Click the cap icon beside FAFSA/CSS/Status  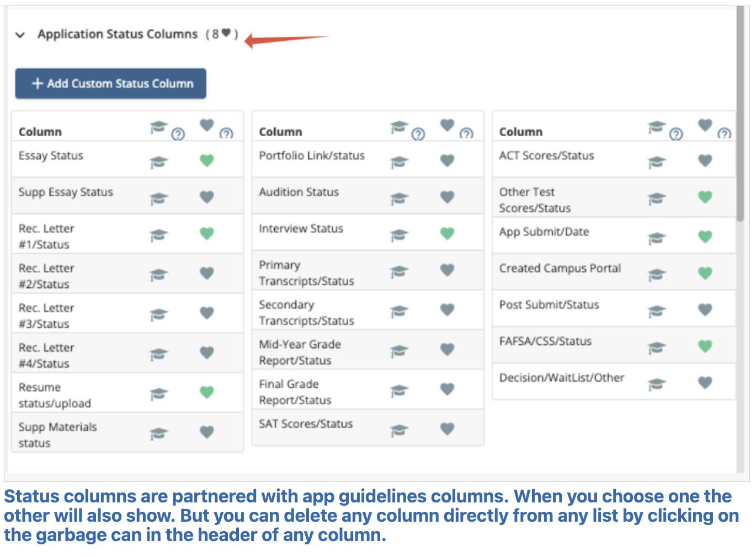pos(657,347)
